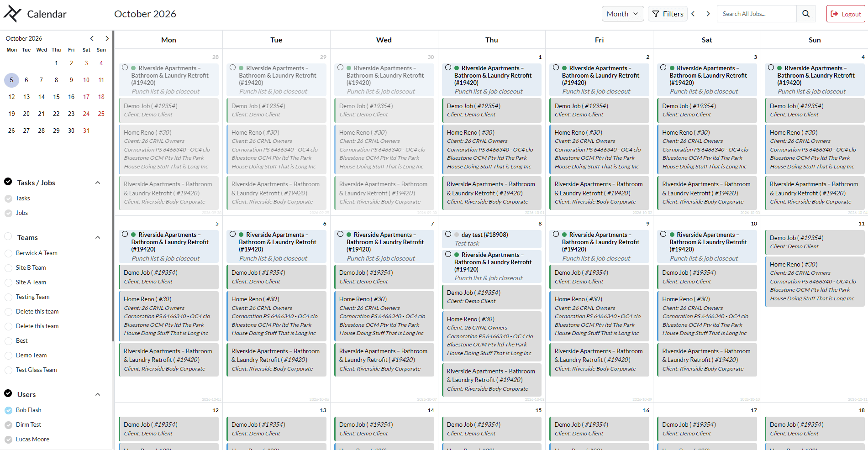Open the Month view dropdown
The height and width of the screenshot is (450, 868).
[x=622, y=14]
